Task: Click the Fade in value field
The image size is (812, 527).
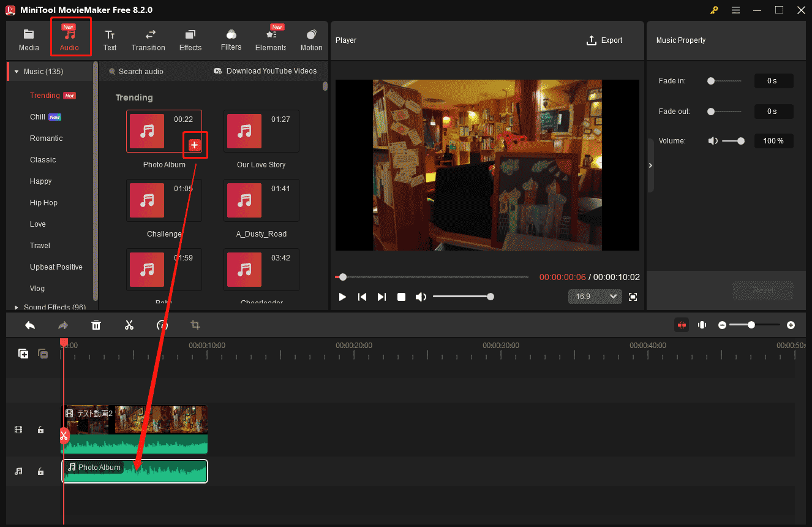Action: coord(773,81)
